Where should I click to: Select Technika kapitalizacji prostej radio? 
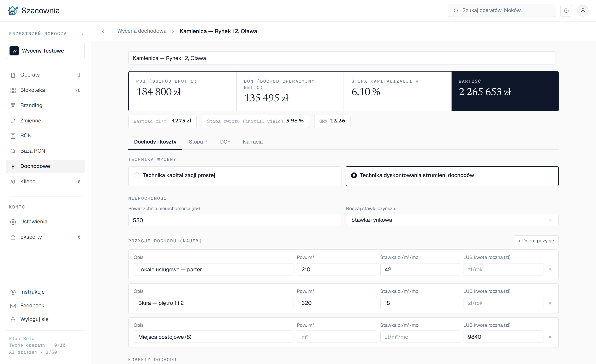(136, 175)
